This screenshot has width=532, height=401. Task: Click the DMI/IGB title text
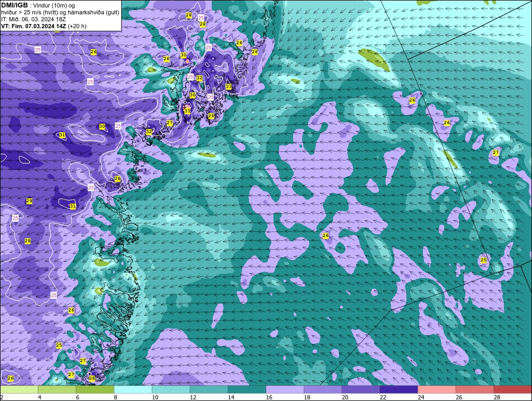coord(14,5)
